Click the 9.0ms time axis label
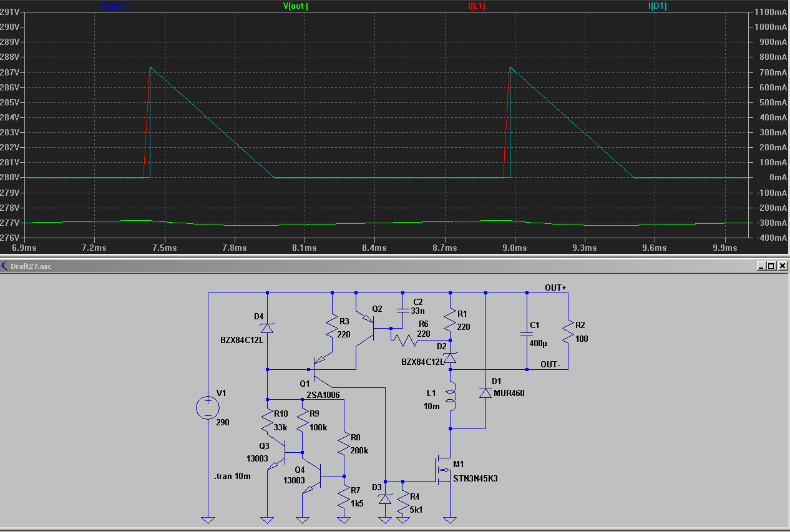This screenshot has width=790, height=532. [x=514, y=248]
